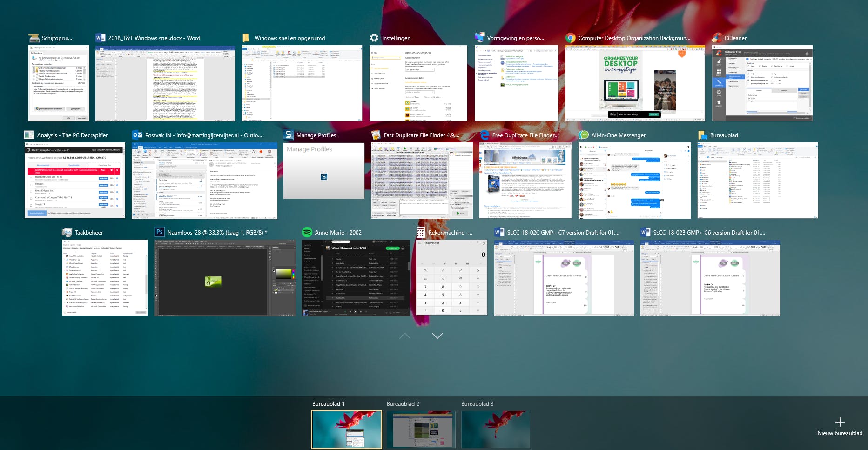868x450 pixels.
Task: Open the All-in-One Messenger chat preview
Action: point(635,181)
